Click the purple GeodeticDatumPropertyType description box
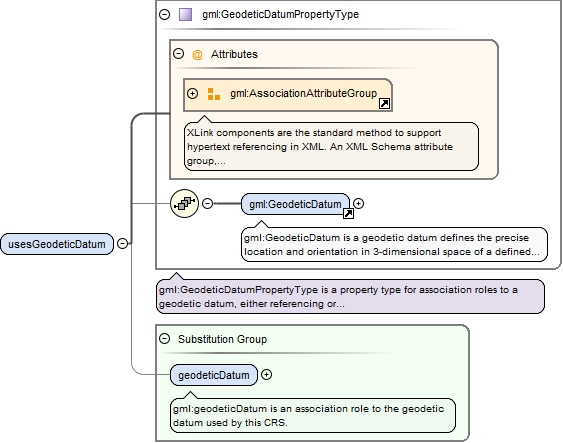This screenshot has height=443, width=563. [x=350, y=297]
